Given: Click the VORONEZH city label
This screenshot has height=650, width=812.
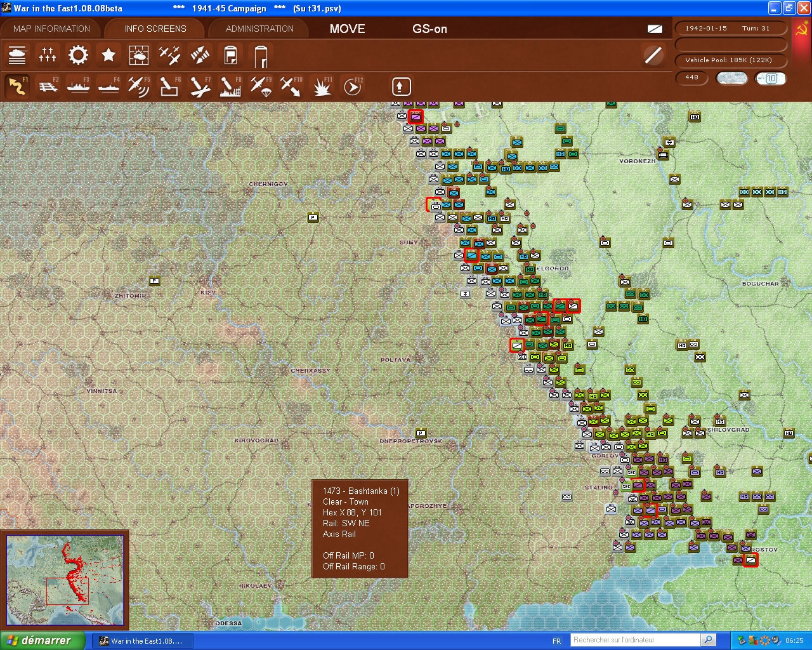Looking at the screenshot, I should pos(637,161).
